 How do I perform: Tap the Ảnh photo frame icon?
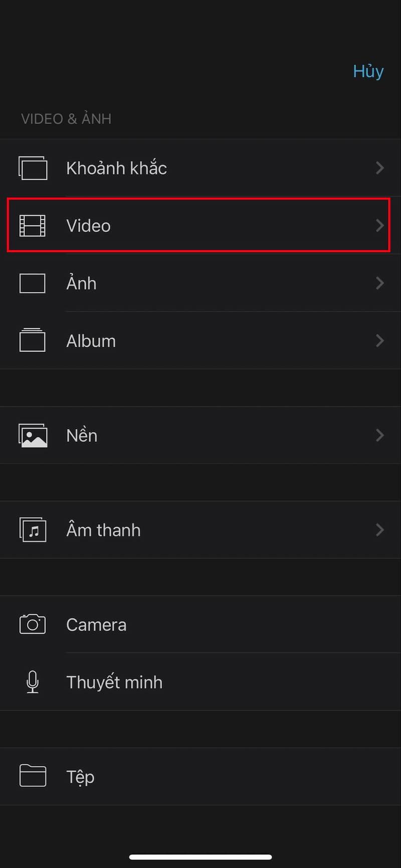pyautogui.click(x=32, y=283)
